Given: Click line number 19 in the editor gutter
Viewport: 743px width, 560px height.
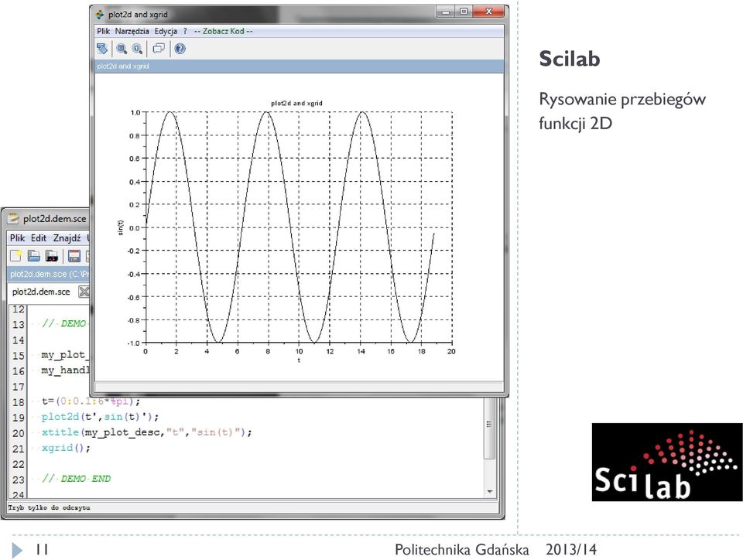Looking at the screenshot, I should (x=19, y=418).
